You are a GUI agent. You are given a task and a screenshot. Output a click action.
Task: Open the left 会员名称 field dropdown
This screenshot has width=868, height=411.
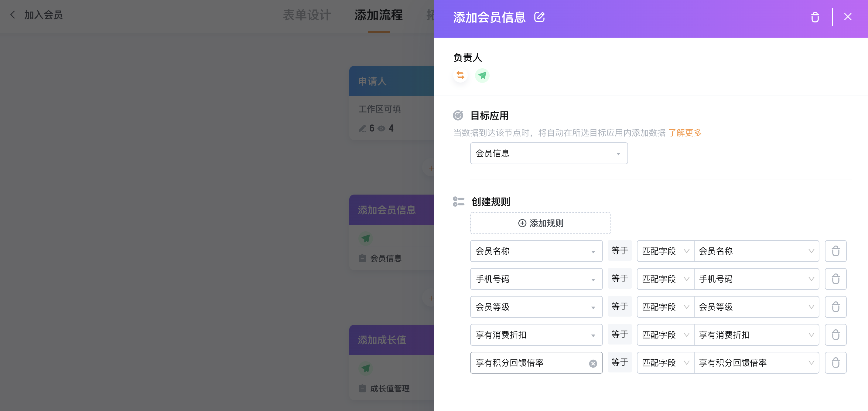click(536, 251)
